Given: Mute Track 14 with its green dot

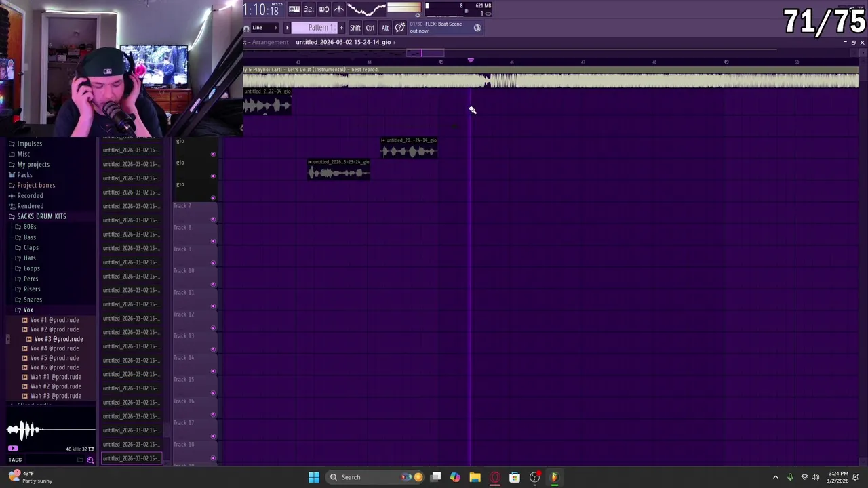Looking at the screenshot, I should coord(213,371).
